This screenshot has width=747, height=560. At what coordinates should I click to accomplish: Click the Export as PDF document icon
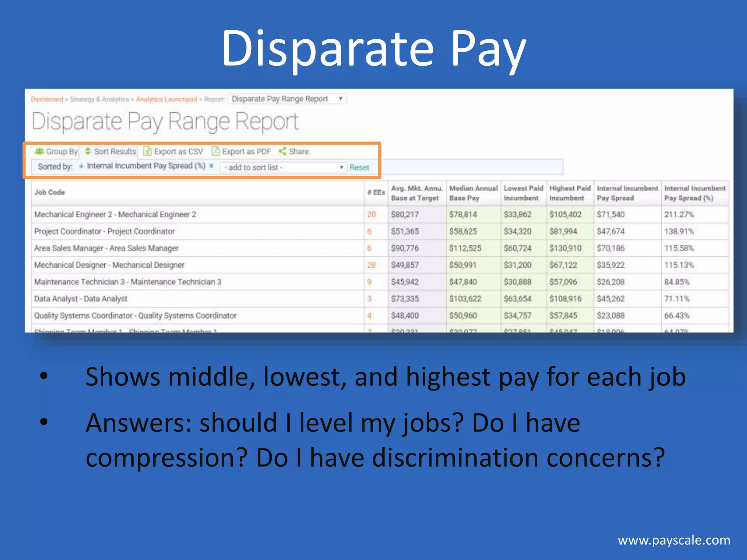coord(216,151)
